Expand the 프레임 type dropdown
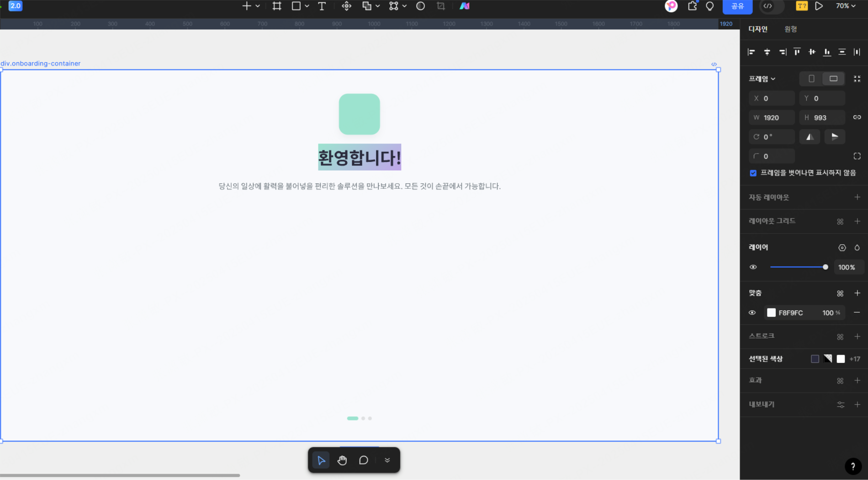This screenshot has width=868, height=480. 773,79
